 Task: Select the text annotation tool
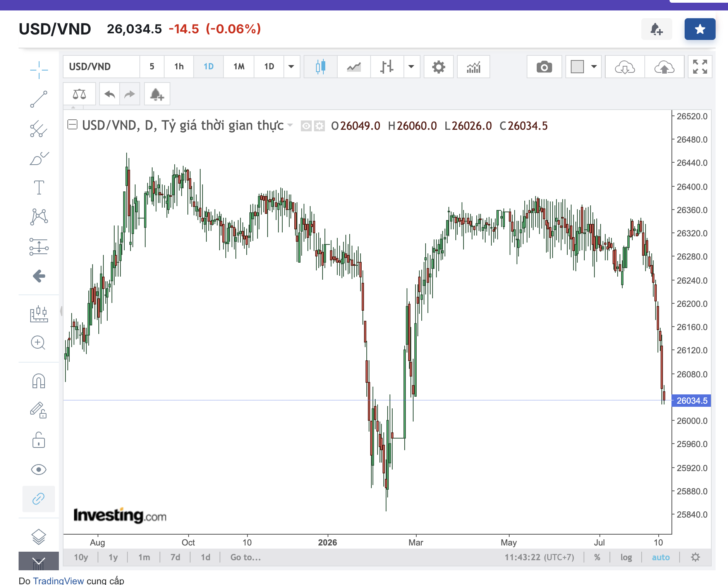(x=39, y=188)
